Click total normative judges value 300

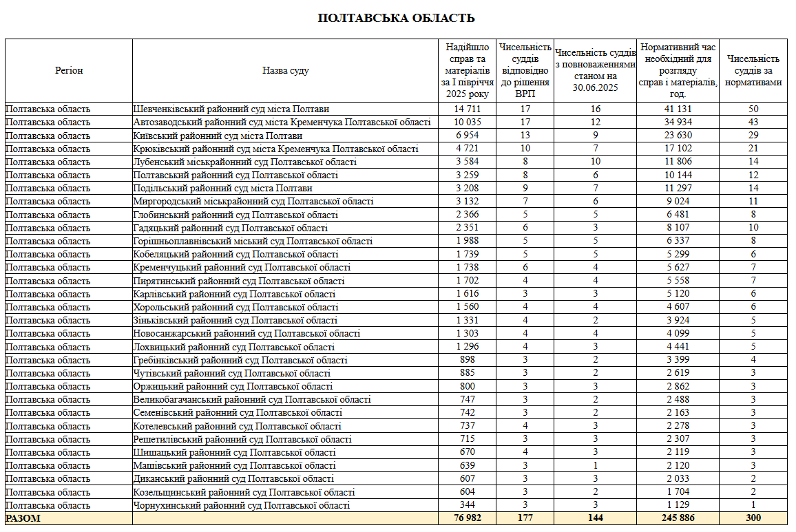click(x=753, y=518)
